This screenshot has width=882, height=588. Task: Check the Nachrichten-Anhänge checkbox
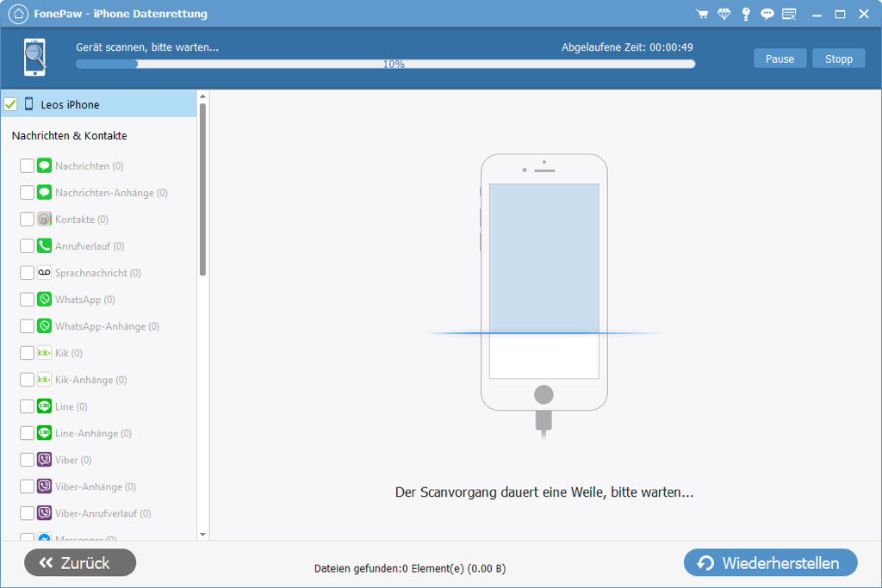tap(27, 192)
